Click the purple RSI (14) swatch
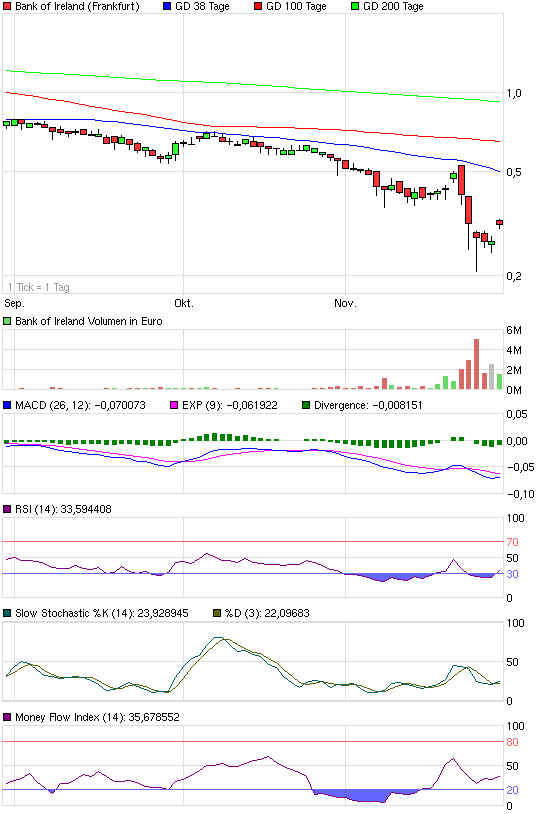 (7, 509)
